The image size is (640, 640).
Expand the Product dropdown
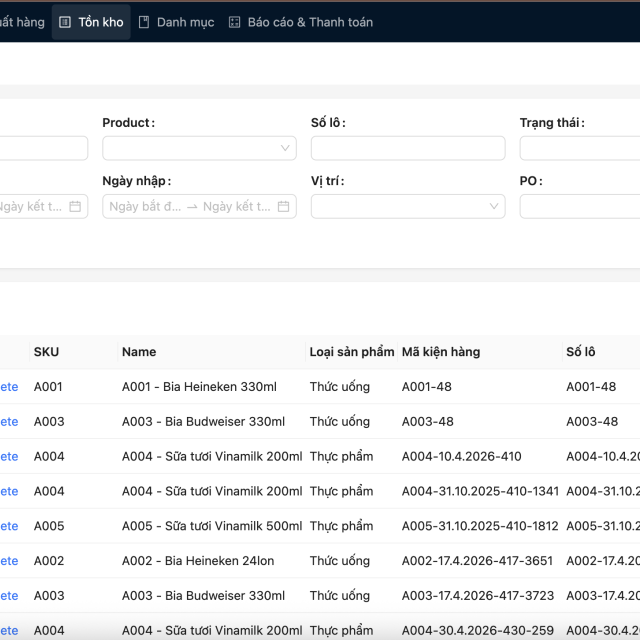[199, 148]
